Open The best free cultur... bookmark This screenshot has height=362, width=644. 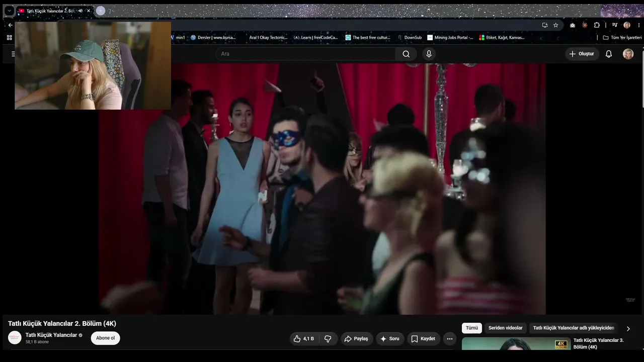point(368,37)
